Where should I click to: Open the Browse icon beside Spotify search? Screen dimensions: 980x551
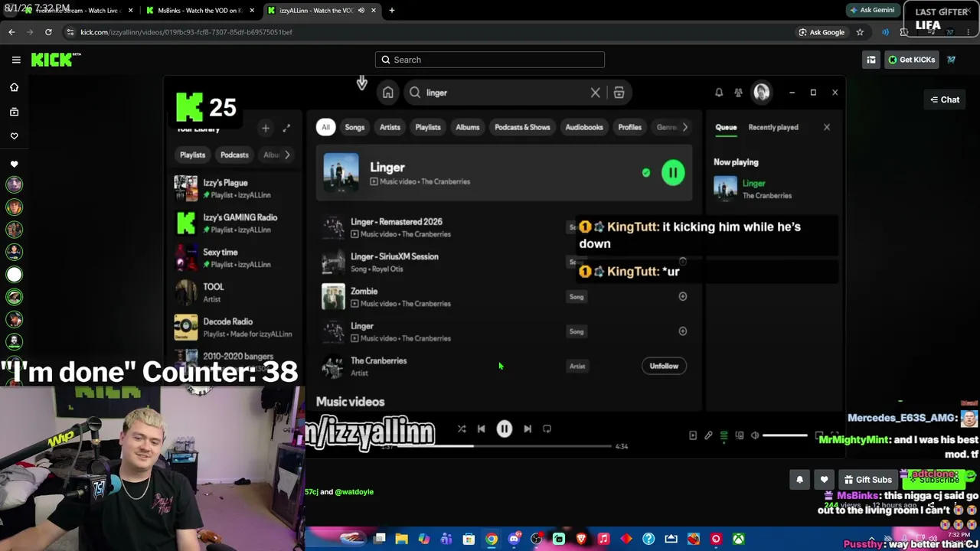click(x=619, y=93)
